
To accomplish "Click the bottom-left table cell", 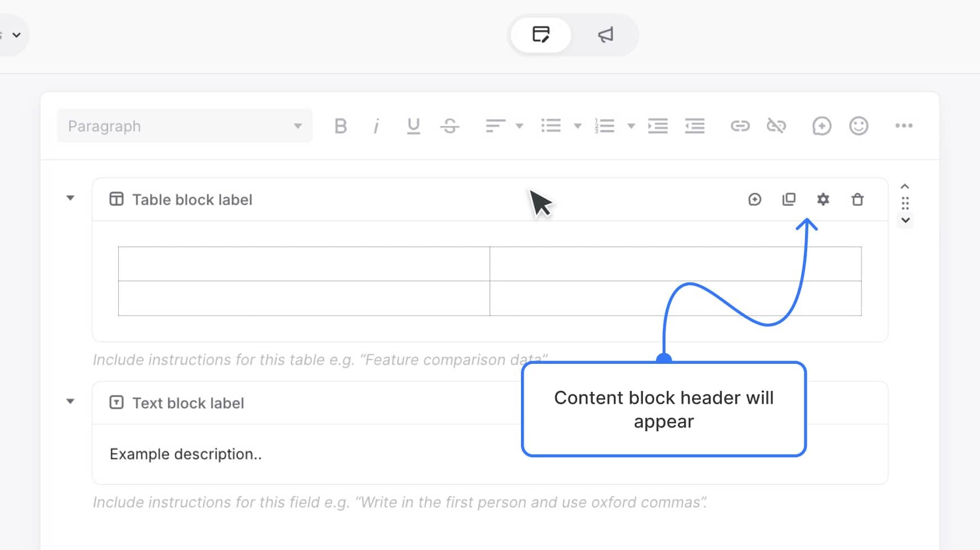I will 304,298.
